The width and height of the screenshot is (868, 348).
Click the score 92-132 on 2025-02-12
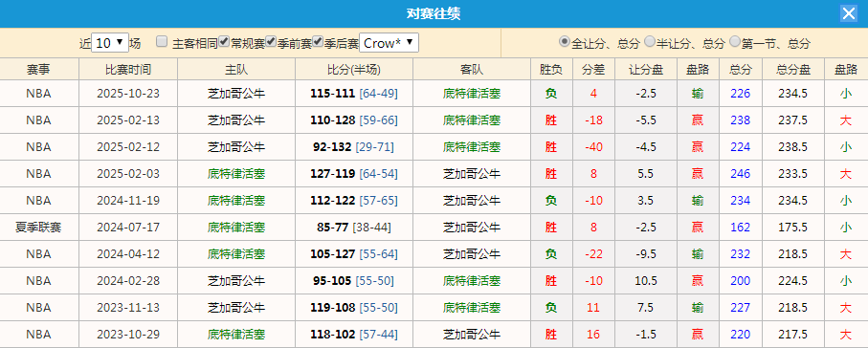[x=332, y=146]
